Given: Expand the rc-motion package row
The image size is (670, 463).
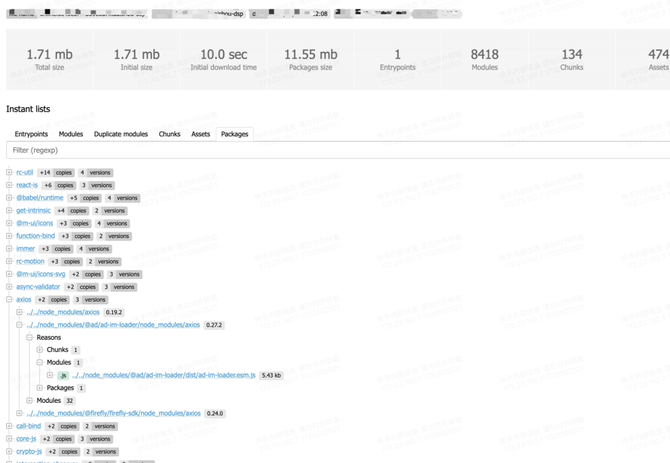Looking at the screenshot, I should coord(9,261).
